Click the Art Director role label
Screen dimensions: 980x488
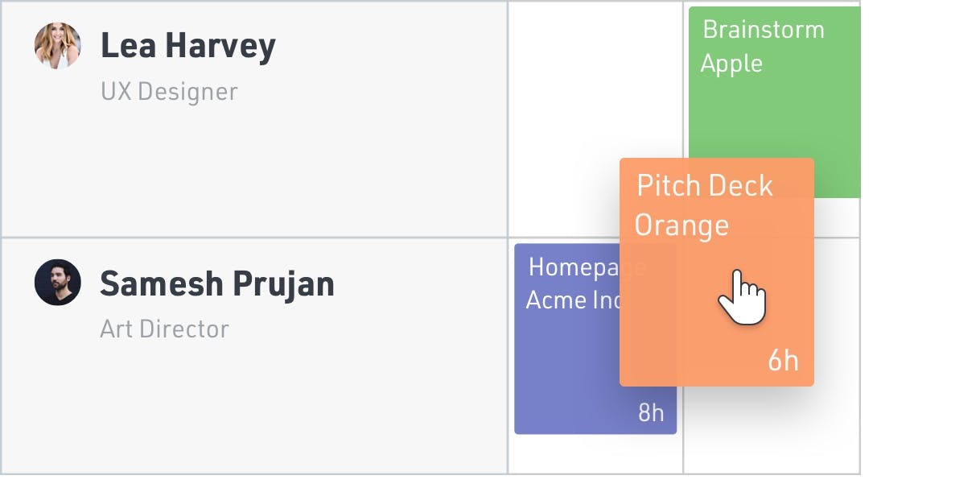point(163,329)
